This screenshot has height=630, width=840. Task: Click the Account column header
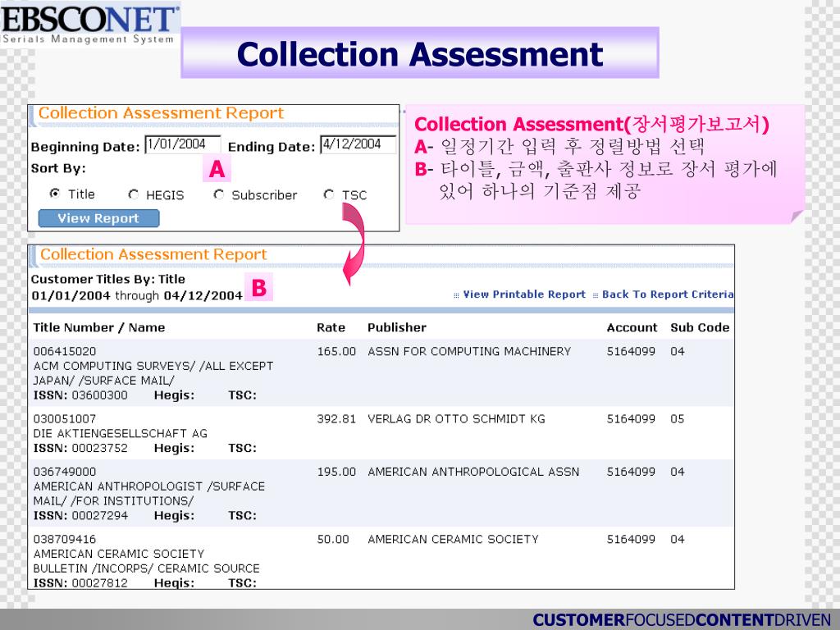pos(632,327)
